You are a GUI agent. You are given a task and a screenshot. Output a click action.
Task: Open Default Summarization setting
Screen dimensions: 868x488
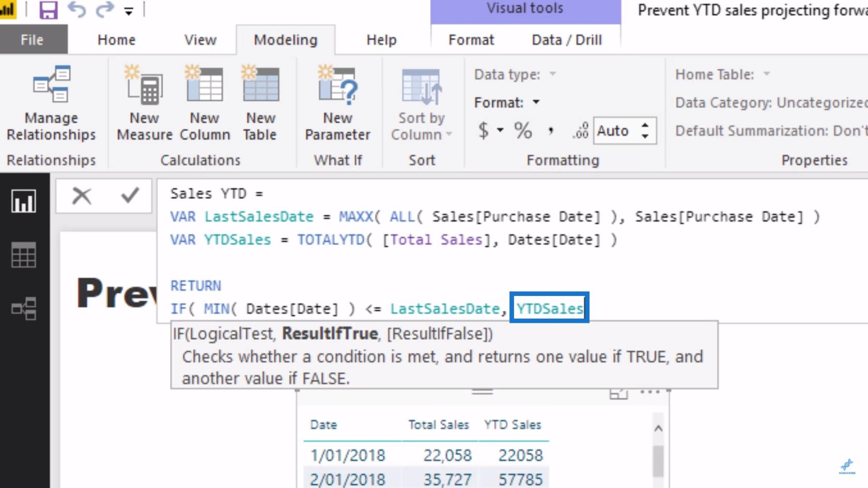[771, 130]
